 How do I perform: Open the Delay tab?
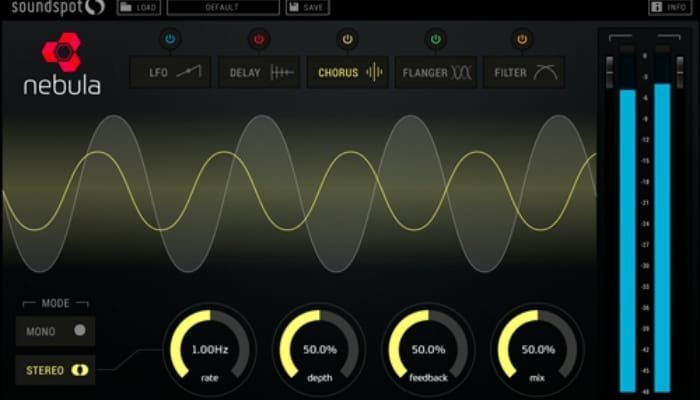click(x=259, y=72)
